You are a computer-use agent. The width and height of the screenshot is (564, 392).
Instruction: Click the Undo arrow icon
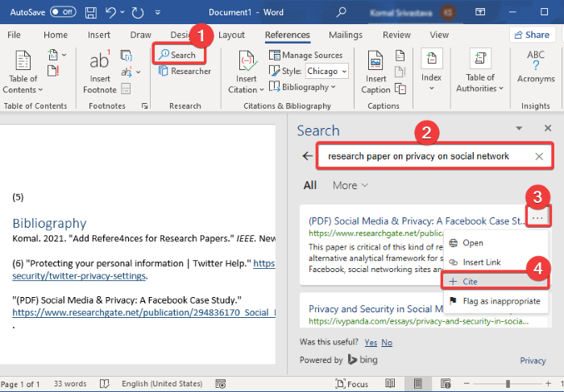click(112, 13)
